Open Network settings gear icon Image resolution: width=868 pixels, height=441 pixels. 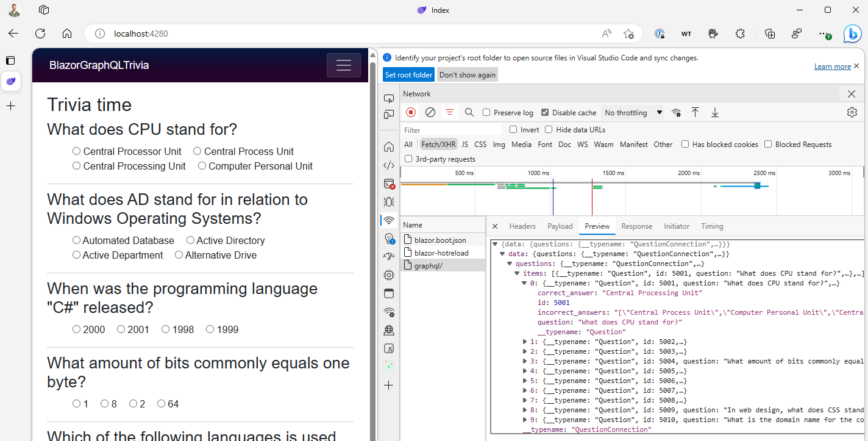point(852,112)
